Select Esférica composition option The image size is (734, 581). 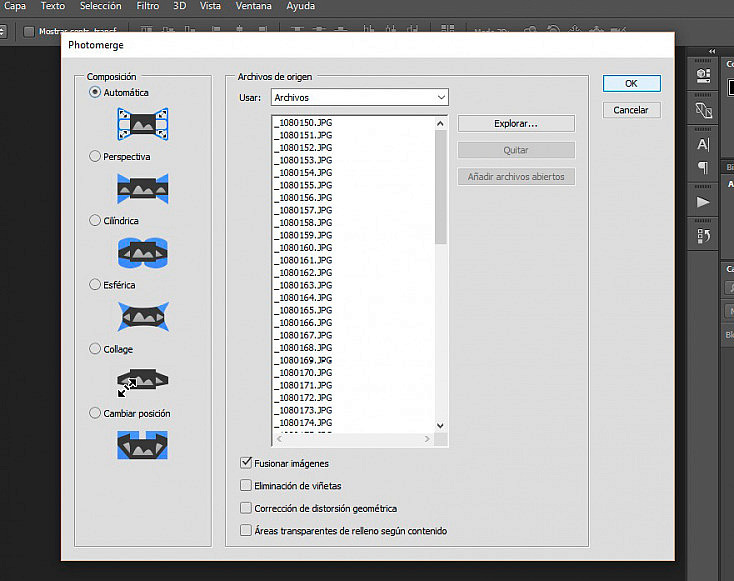coord(95,284)
